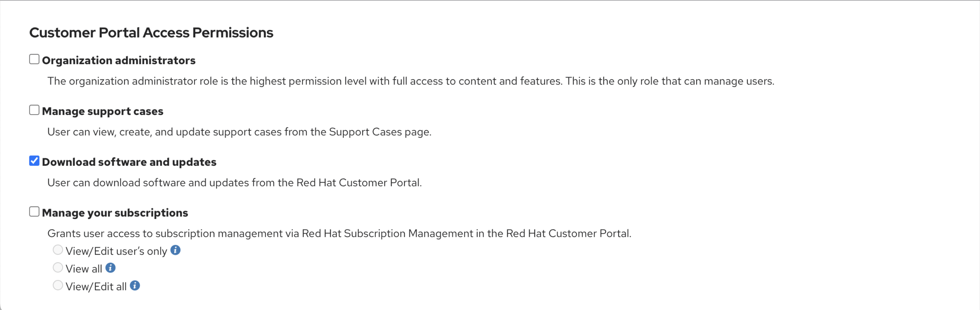
Task: Click the info icon next to View all
Action: [x=110, y=267]
